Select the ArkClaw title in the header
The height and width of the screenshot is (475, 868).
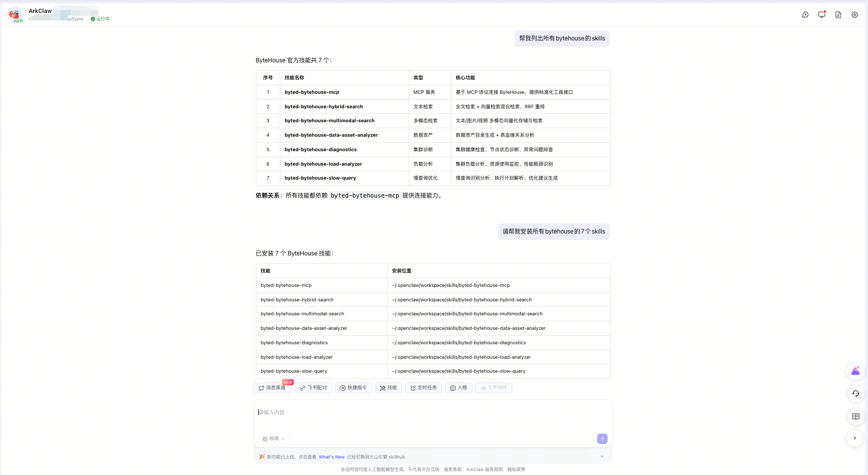pos(40,11)
